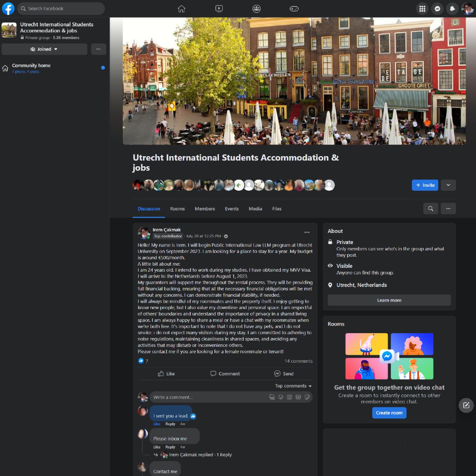Open Irem Çakmak's profile from post header

[167, 230]
